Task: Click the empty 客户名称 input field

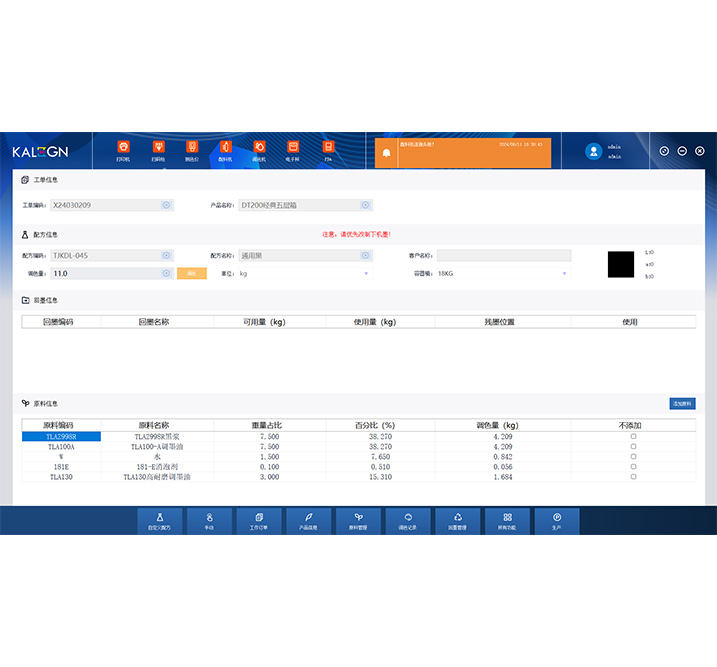Action: click(503, 256)
